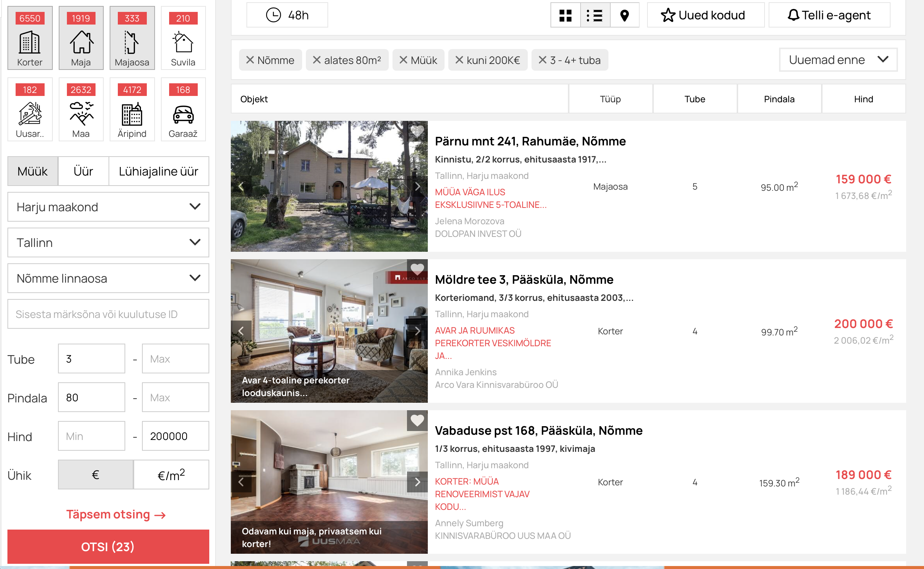Remove the Müük filter tag

[403, 60]
